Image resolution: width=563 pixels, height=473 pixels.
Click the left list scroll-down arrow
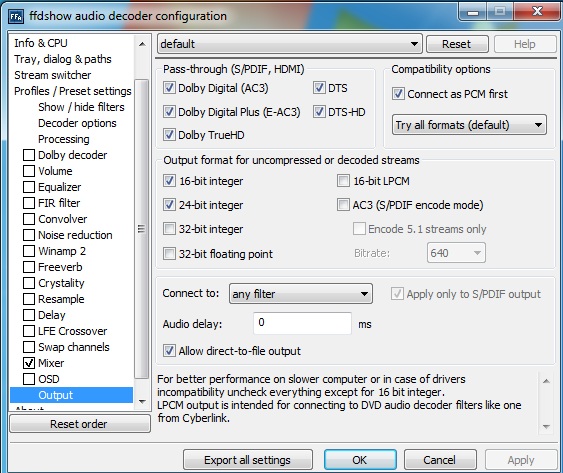coord(142,402)
